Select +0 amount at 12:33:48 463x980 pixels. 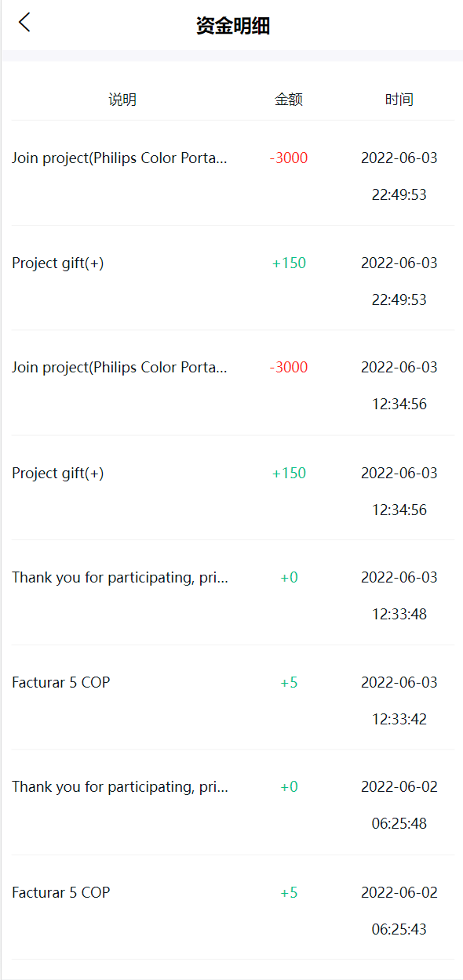click(x=289, y=578)
